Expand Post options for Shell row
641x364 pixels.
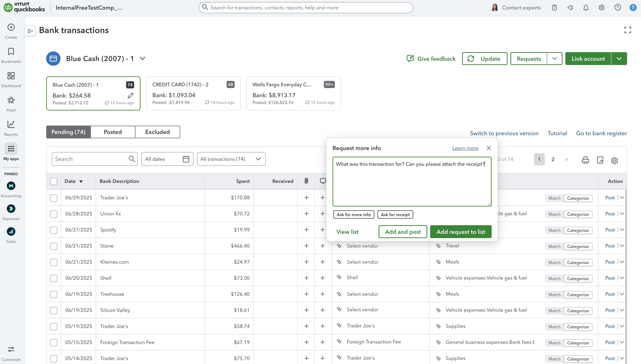click(x=622, y=278)
